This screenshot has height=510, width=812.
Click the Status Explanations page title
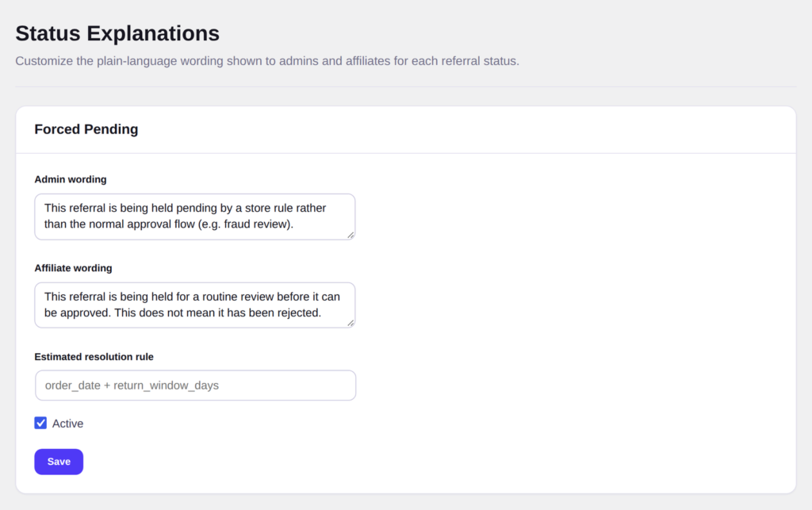tap(117, 33)
